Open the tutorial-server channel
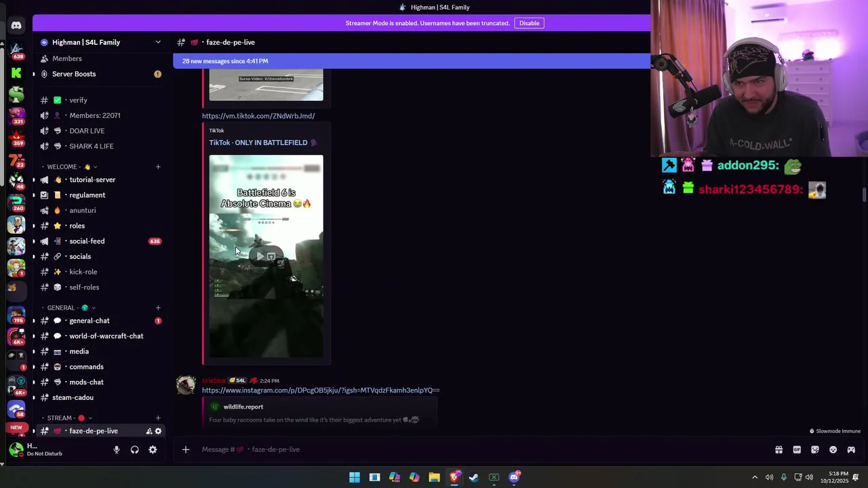 100,180
